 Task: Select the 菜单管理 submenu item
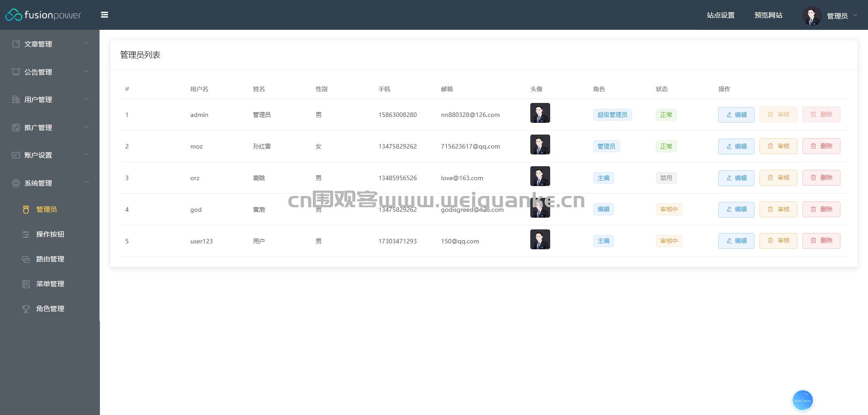click(50, 284)
